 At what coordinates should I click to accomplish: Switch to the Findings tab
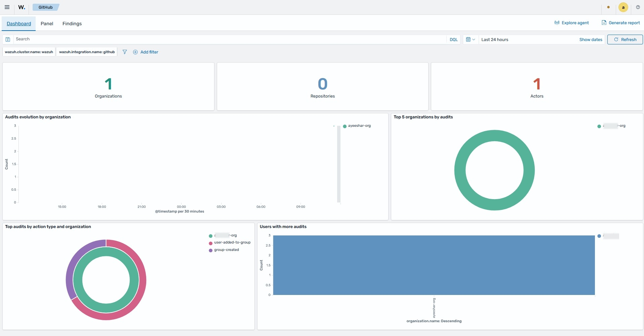coord(72,24)
